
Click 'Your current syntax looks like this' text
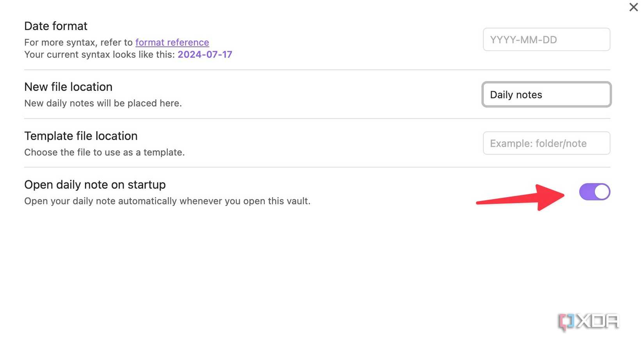[x=100, y=54]
